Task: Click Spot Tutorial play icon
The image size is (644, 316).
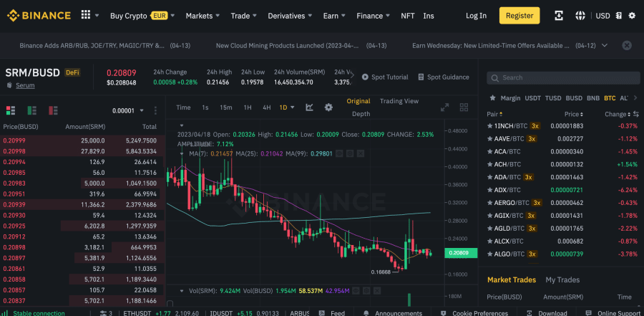Action: coord(365,77)
